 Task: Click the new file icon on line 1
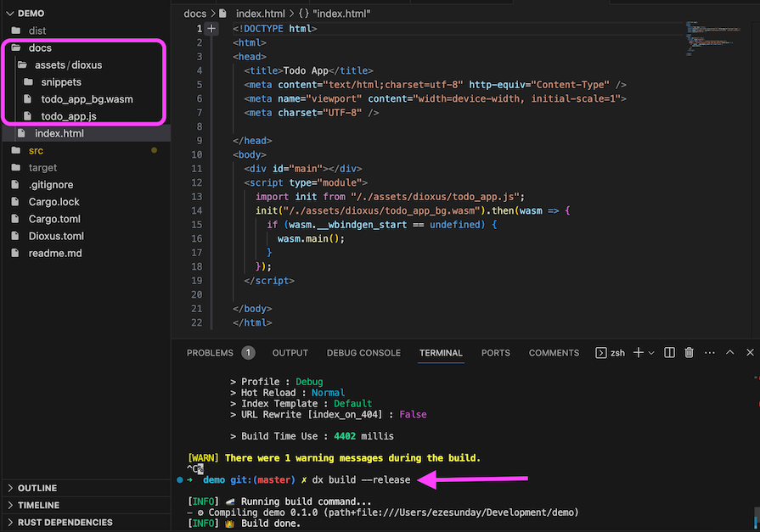[x=210, y=28]
